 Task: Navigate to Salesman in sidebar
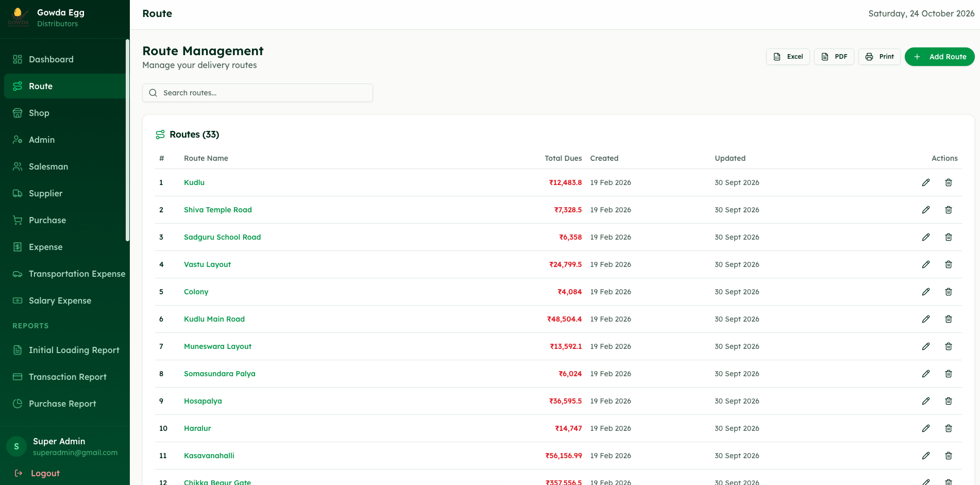(65, 166)
